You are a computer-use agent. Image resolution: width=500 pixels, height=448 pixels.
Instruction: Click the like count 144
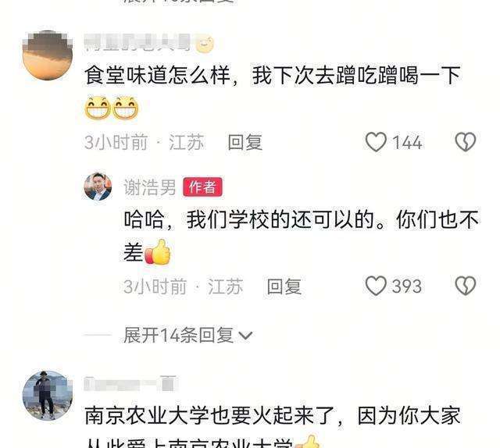click(407, 142)
